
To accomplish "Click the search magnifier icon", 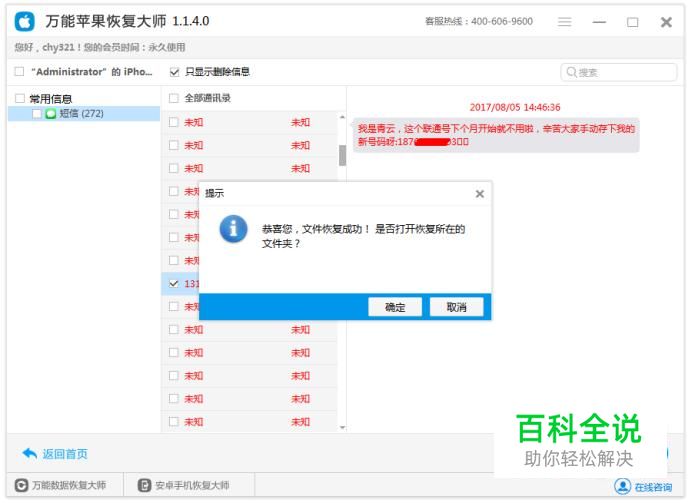I will click(x=571, y=72).
